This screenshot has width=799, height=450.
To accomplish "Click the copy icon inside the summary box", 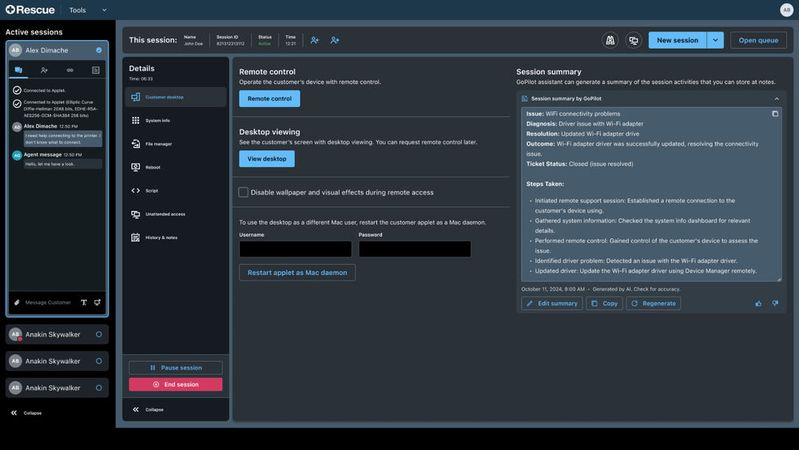I will (x=775, y=114).
